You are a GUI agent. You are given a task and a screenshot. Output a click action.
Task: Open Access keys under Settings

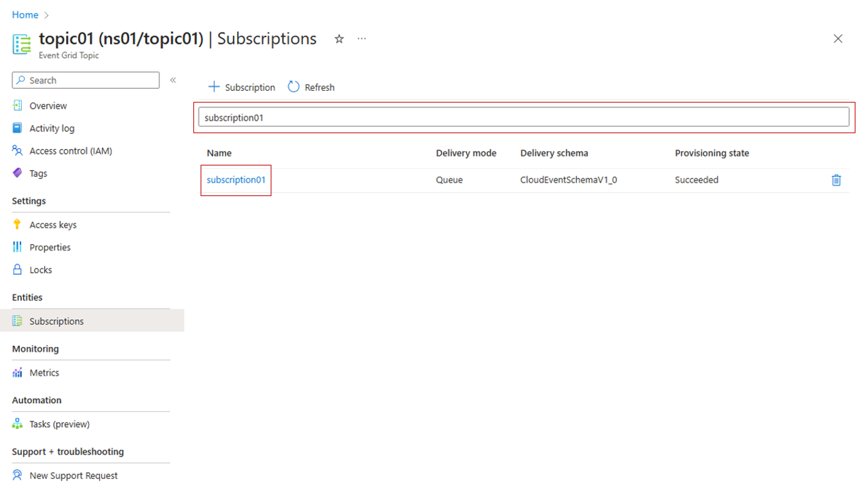(x=53, y=225)
